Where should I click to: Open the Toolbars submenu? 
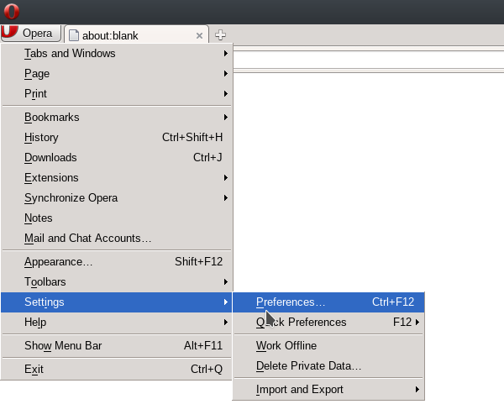tap(117, 282)
